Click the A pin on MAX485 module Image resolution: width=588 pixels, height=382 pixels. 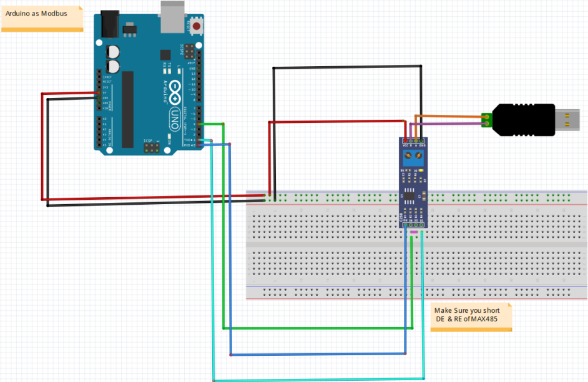coord(416,141)
